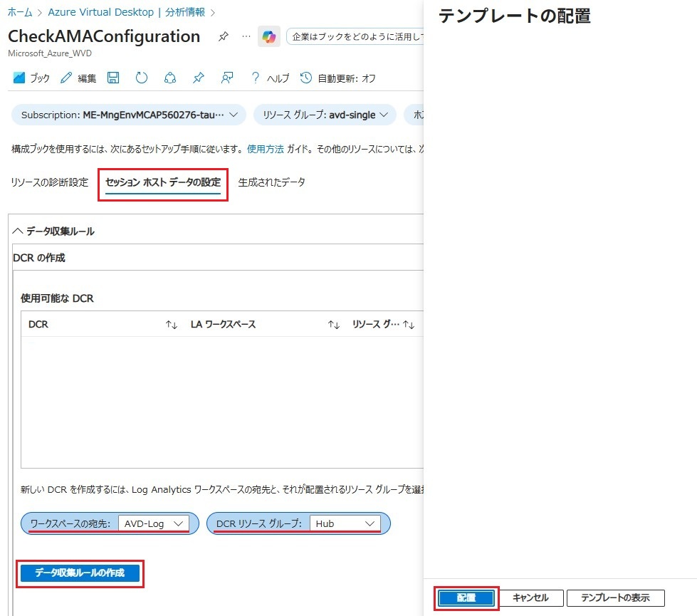
Task: Refresh the workbook with the circular arrow icon
Action: (141, 78)
